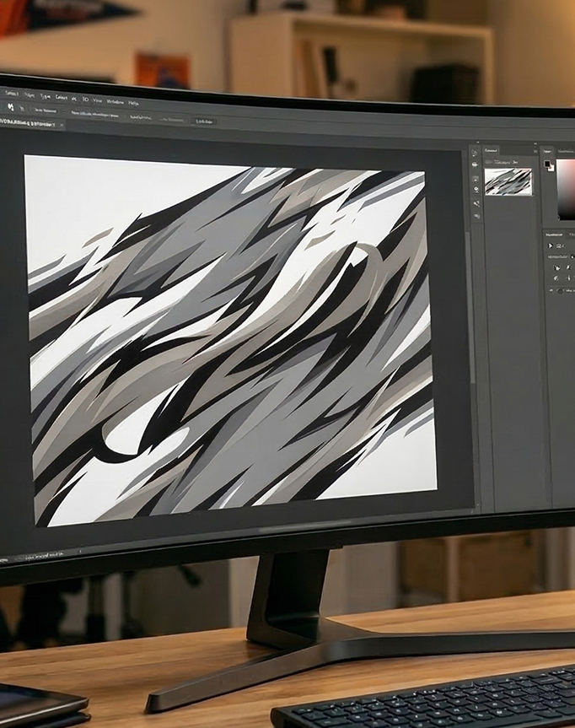Screen dimensions: 575x728
Task: Click the play arrow icon in the adjustments panel
Action: (551, 245)
